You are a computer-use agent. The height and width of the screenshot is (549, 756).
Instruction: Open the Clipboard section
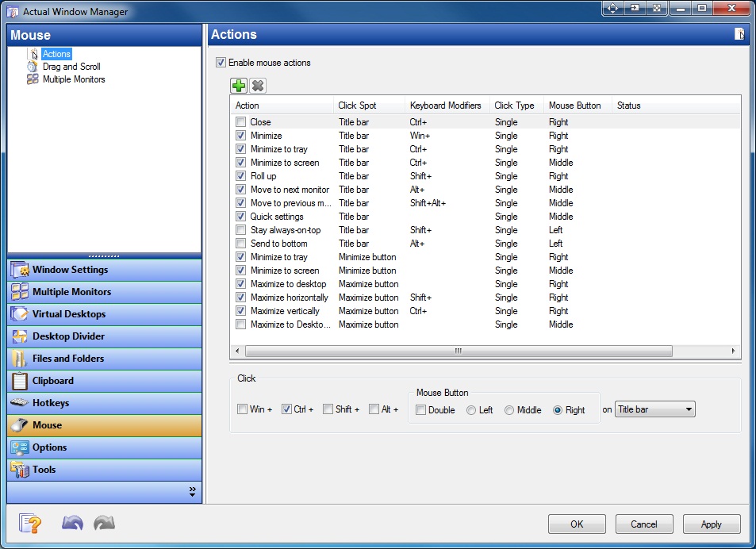(104, 381)
